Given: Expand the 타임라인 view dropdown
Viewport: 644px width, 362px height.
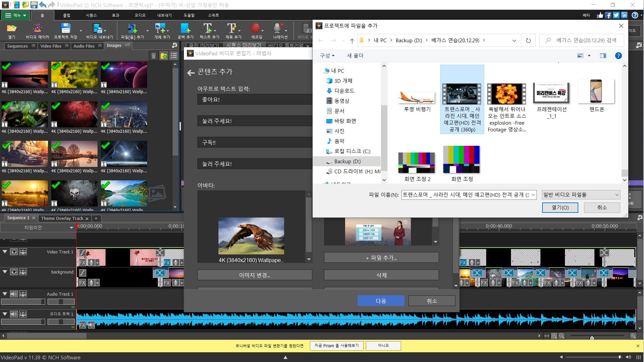Looking at the screenshot, I should (x=71, y=228).
